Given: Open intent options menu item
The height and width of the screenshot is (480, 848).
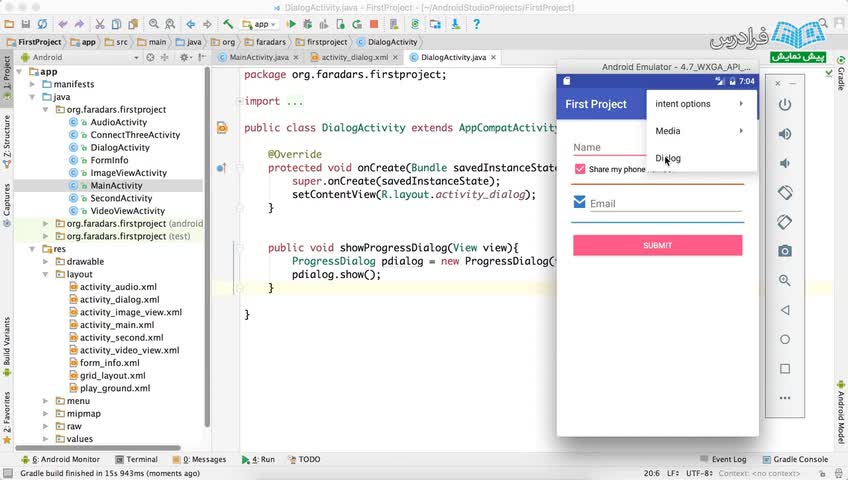Looking at the screenshot, I should click(x=701, y=104).
